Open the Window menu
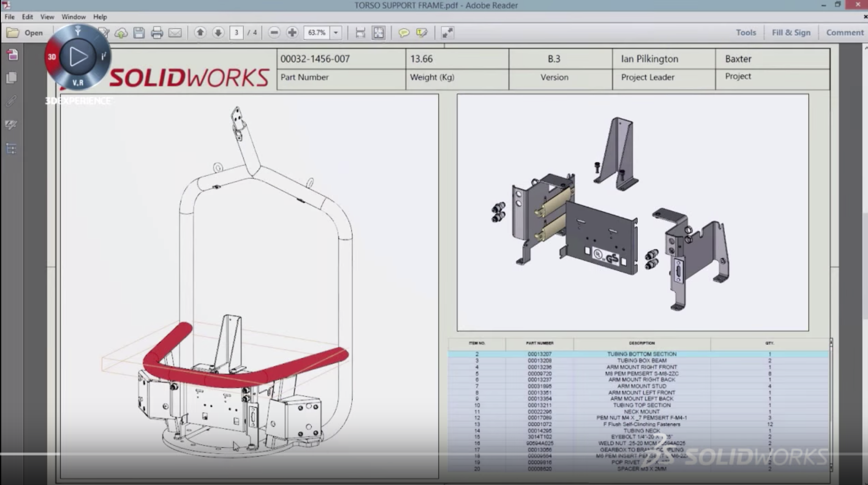The image size is (868, 485). click(73, 17)
